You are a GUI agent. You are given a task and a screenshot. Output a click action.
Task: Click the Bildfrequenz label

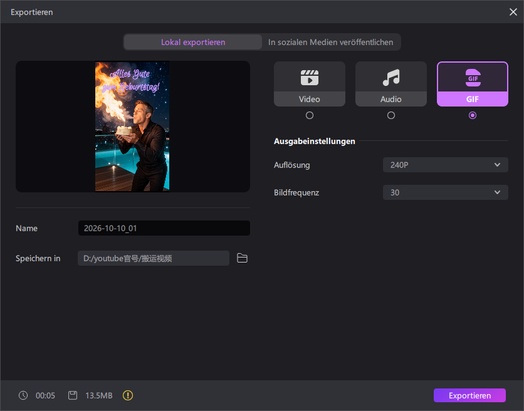[x=296, y=193]
